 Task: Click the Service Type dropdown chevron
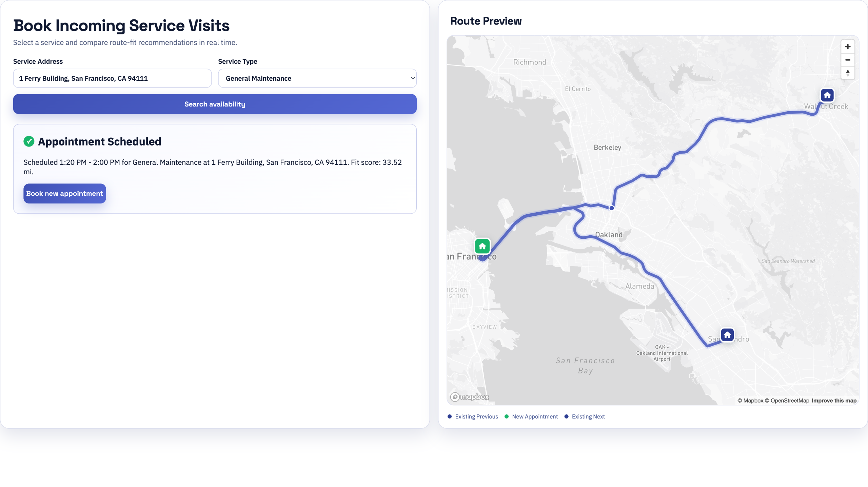click(412, 78)
